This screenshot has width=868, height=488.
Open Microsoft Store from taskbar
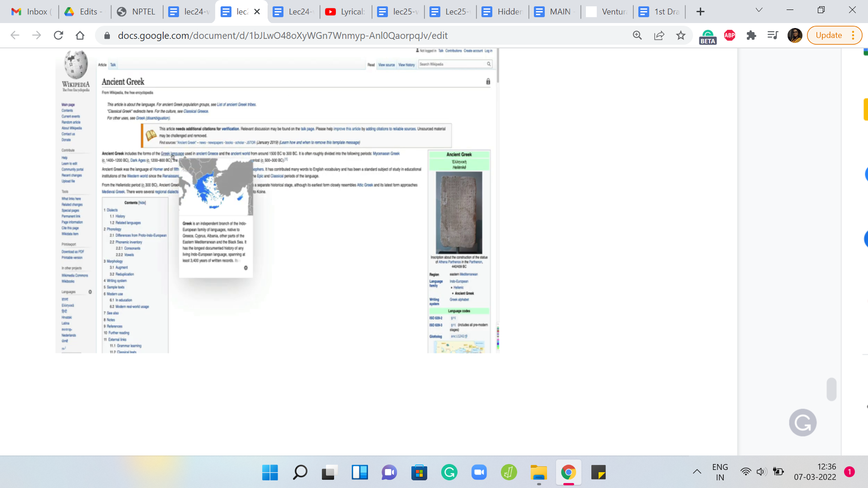[419, 473]
